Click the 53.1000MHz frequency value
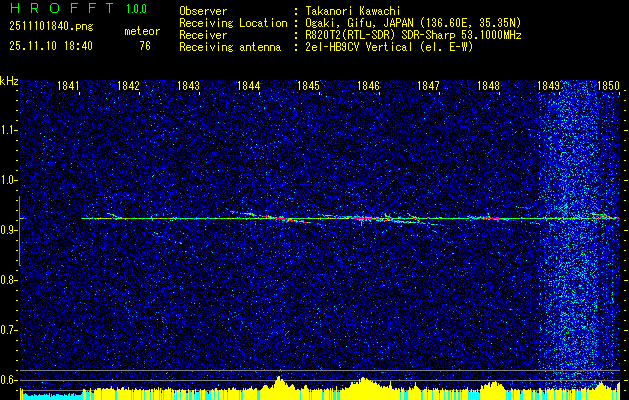 click(x=492, y=35)
